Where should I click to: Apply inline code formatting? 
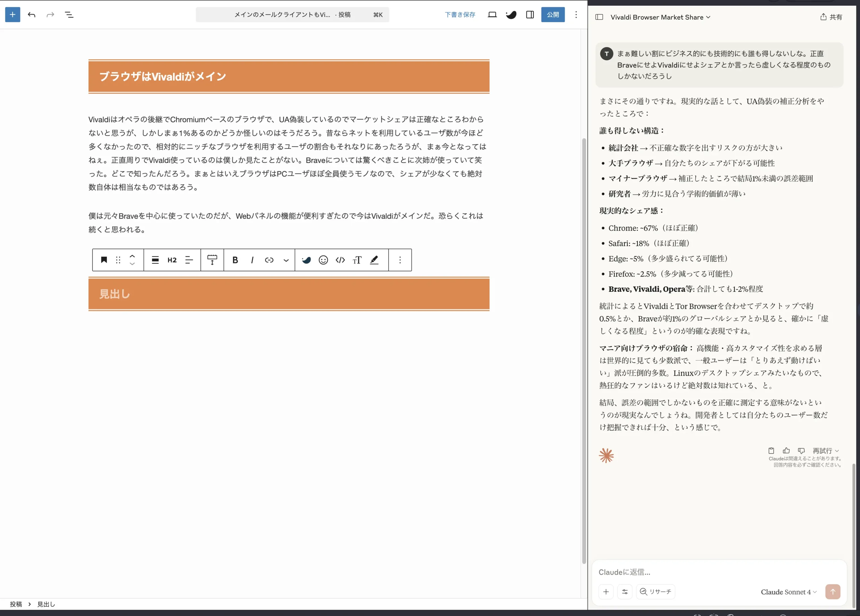340,260
